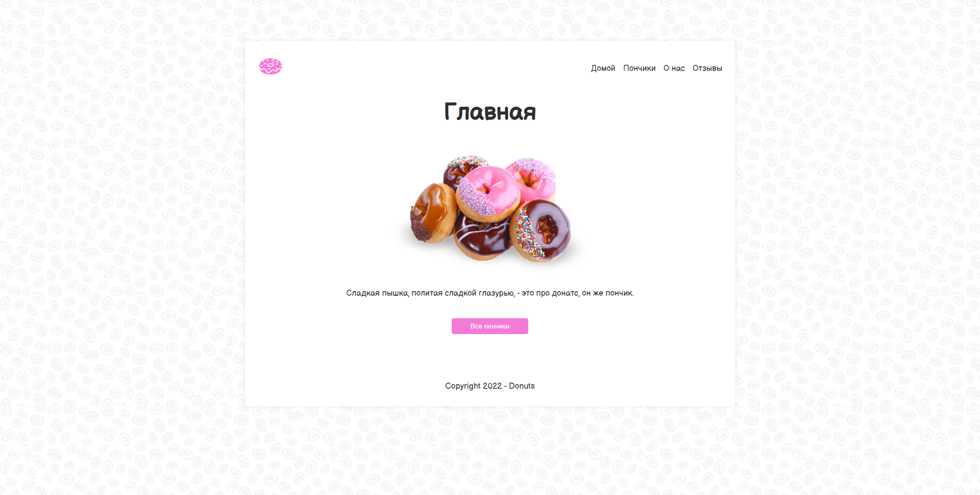Click the word донатс in the description
The height and width of the screenshot is (495, 980).
click(565, 293)
